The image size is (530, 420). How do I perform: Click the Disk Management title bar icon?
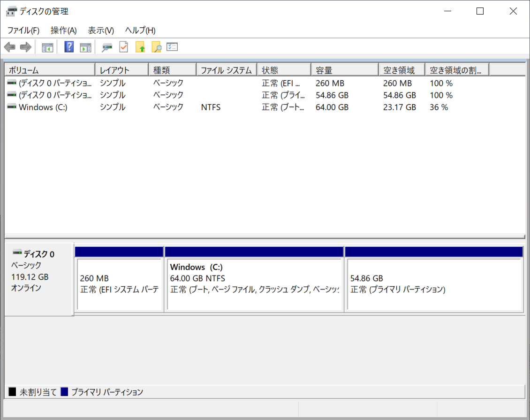coord(11,11)
